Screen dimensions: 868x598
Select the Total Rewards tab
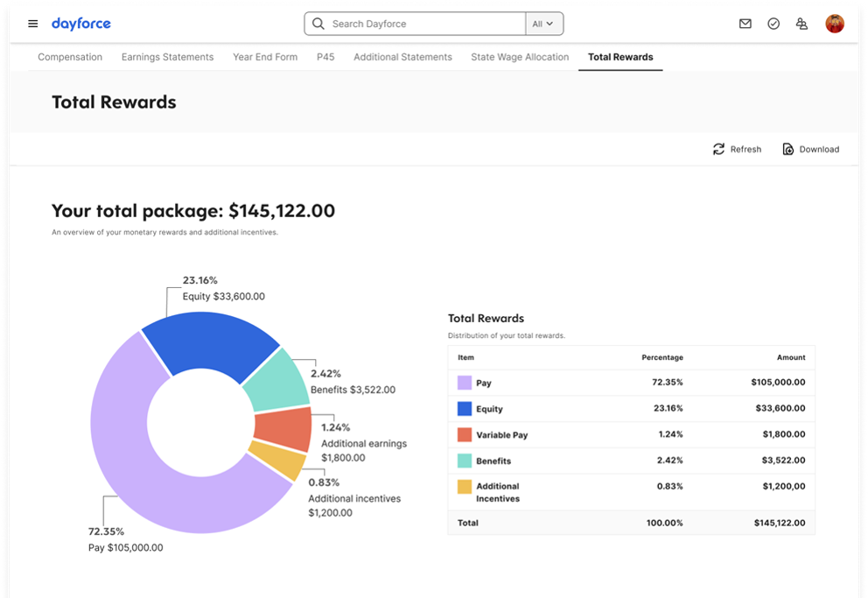click(620, 57)
